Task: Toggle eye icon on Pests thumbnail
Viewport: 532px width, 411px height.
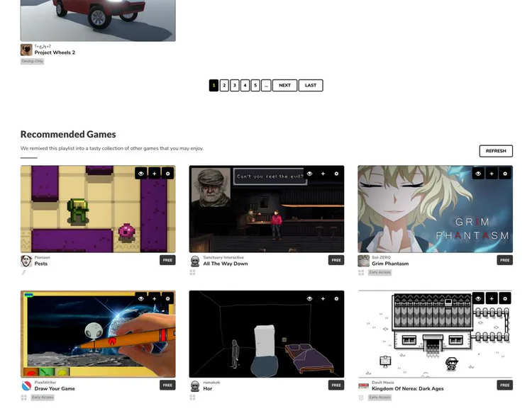Action: point(141,174)
